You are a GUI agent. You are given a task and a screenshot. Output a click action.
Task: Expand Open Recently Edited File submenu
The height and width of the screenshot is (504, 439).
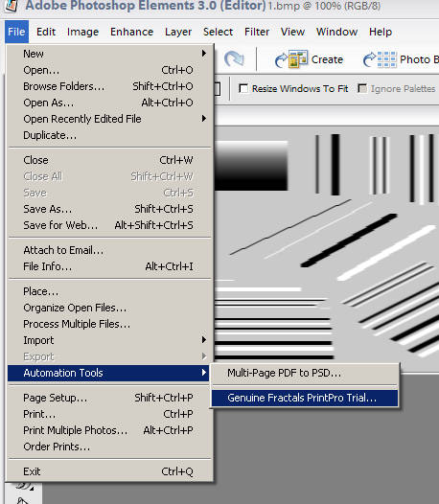[x=204, y=119]
